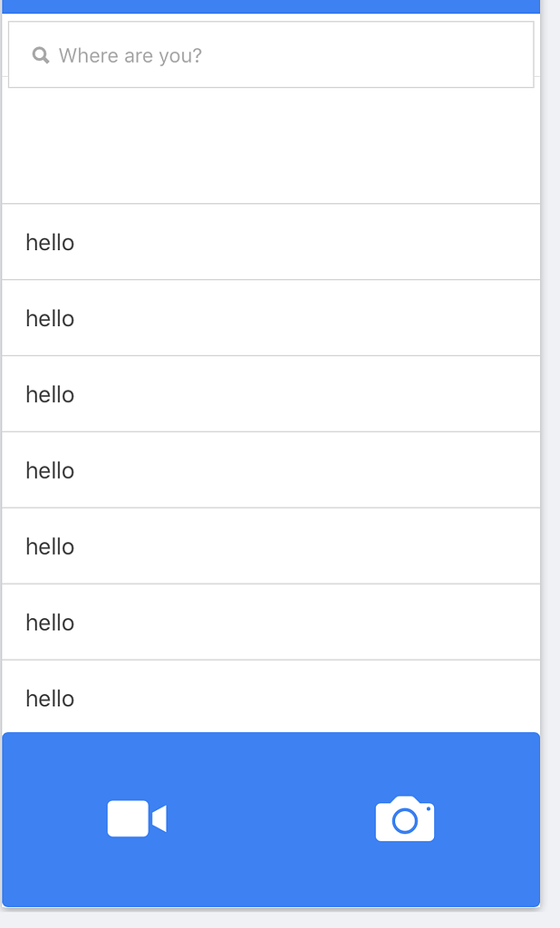Click the video camera icon

click(x=137, y=818)
